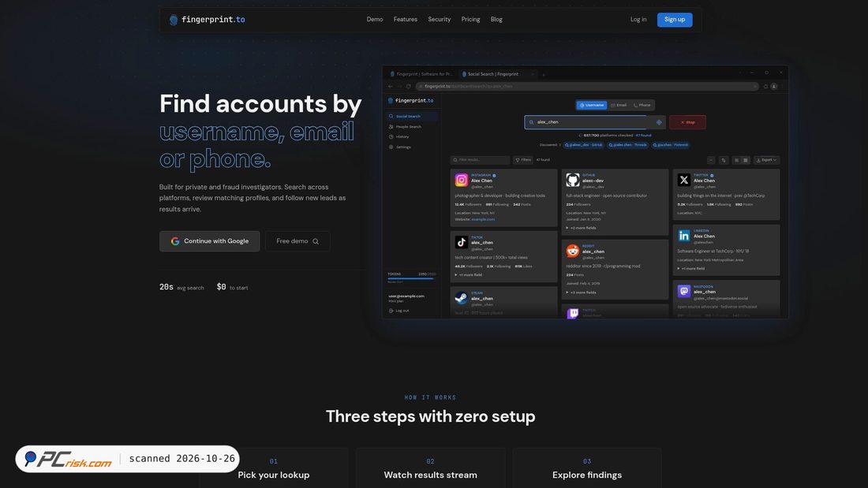
Task: Open the Blog link in the navigation
Action: 496,20
